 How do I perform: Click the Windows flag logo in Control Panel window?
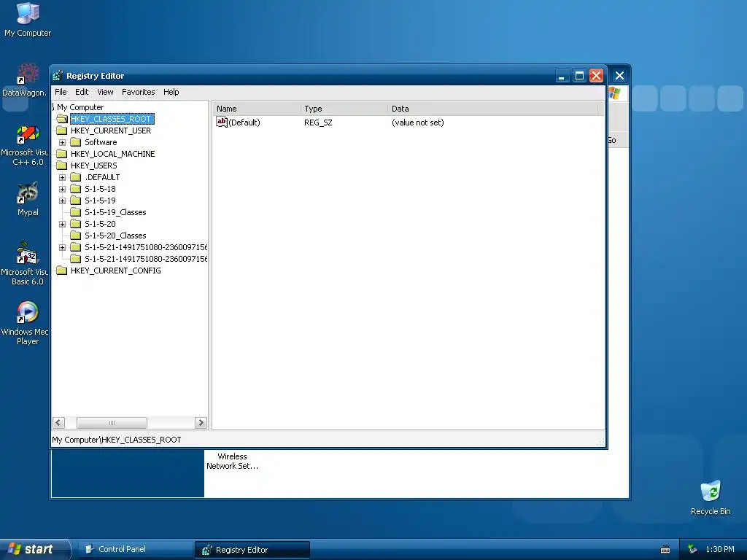(x=614, y=93)
